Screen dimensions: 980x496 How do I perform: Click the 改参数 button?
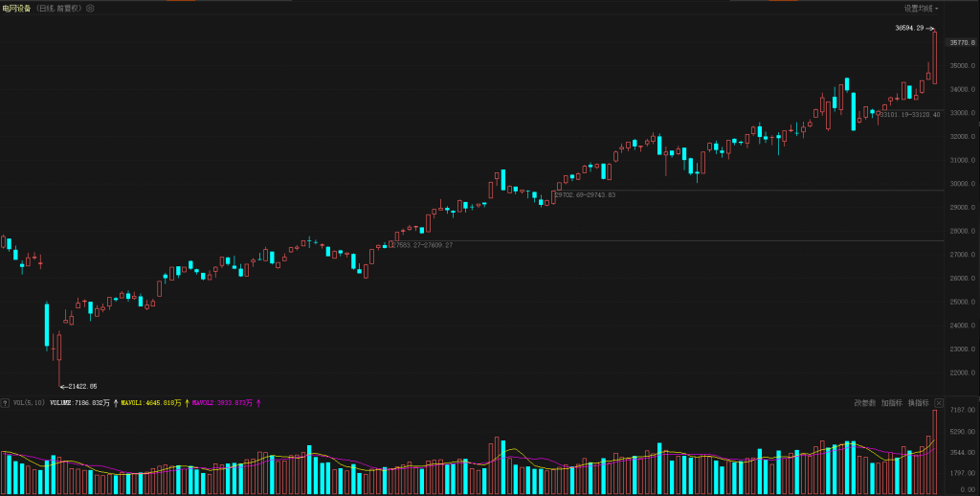(865, 403)
